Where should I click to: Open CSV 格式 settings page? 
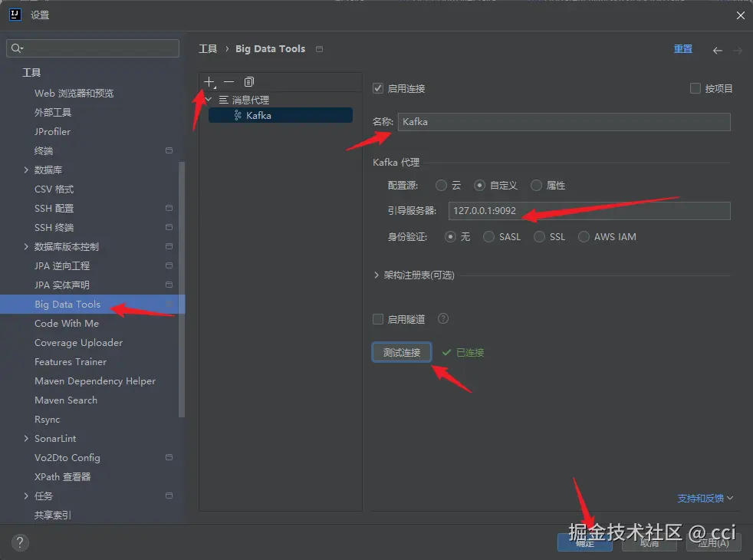[x=54, y=189]
